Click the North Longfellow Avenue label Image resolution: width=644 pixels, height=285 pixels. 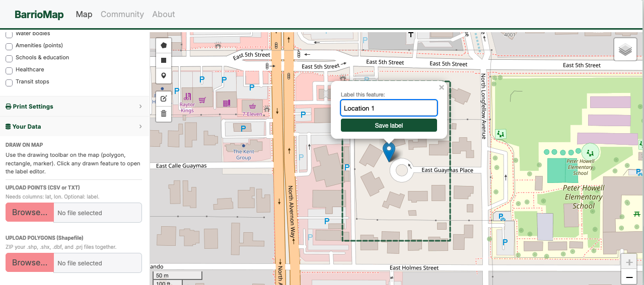(483, 106)
